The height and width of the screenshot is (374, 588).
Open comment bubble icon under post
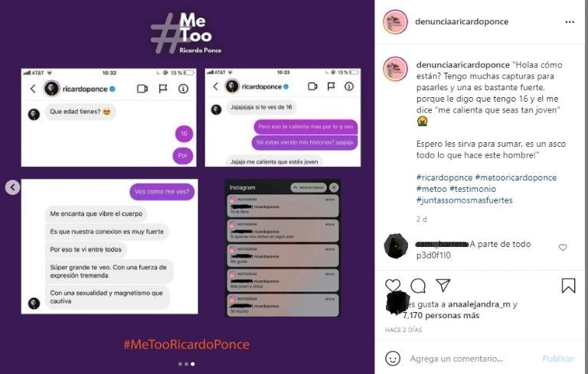(x=418, y=285)
